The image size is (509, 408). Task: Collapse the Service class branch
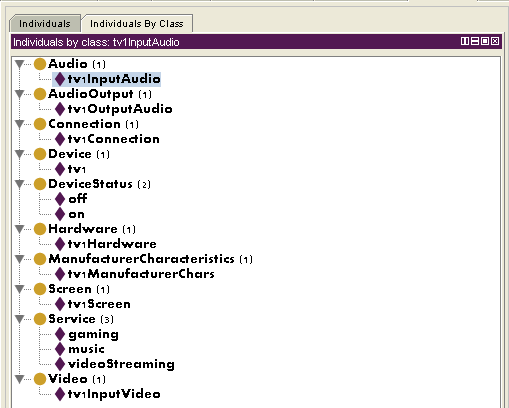pos(20,319)
